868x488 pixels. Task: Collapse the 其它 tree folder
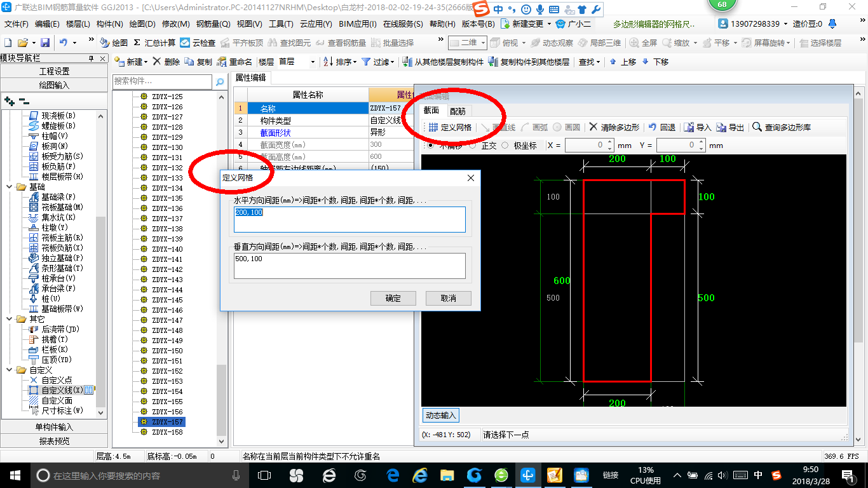10,319
